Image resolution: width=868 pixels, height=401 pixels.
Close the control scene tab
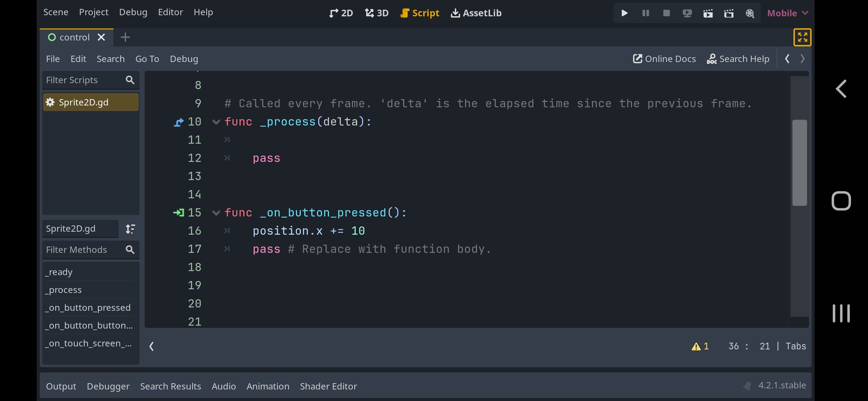(101, 38)
